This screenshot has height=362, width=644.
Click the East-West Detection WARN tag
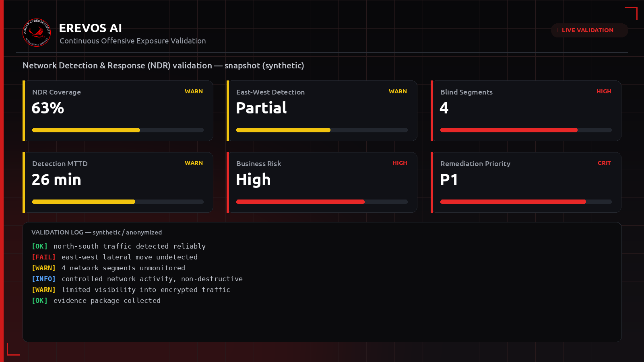[398, 92]
